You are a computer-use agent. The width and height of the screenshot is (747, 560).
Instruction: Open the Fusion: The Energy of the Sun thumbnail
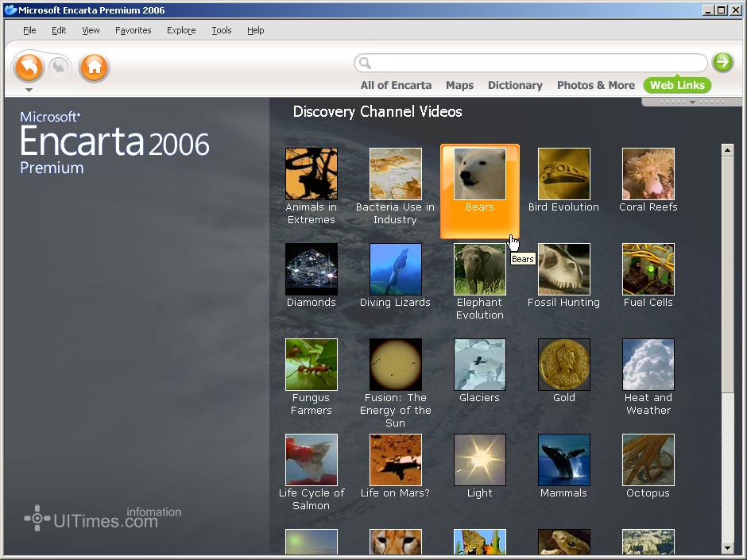[396, 365]
